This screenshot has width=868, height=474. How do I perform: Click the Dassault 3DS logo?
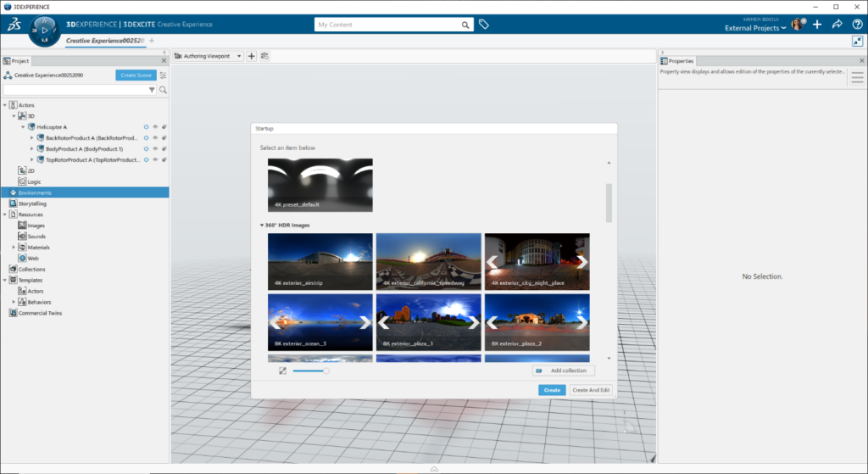[14, 25]
